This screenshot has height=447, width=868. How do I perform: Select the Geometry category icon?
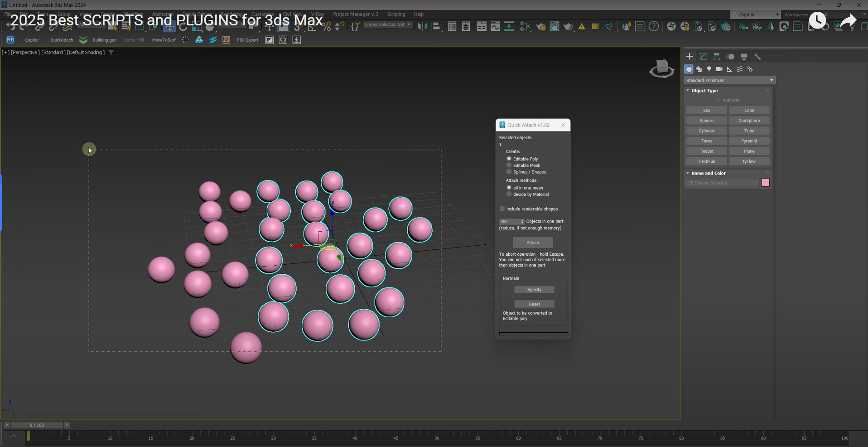coord(689,69)
